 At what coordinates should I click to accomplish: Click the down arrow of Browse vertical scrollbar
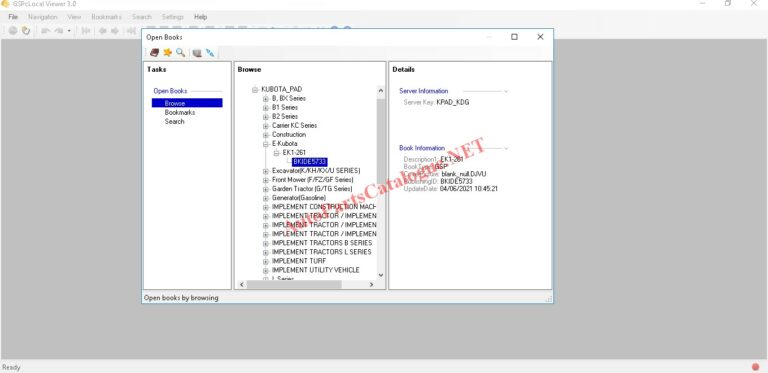(x=381, y=275)
